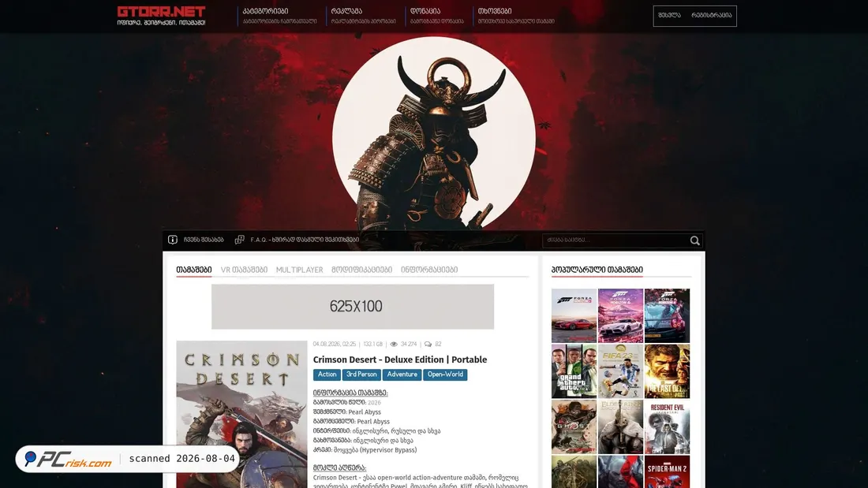Open the ჩვენს შესახებ about-us link
This screenshot has height=488, width=868.
click(204, 240)
